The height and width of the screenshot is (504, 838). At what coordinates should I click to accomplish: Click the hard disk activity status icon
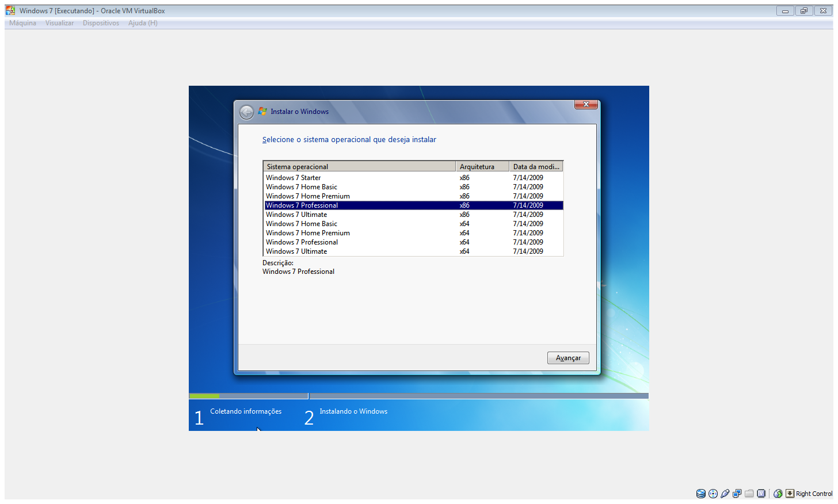(x=700, y=494)
